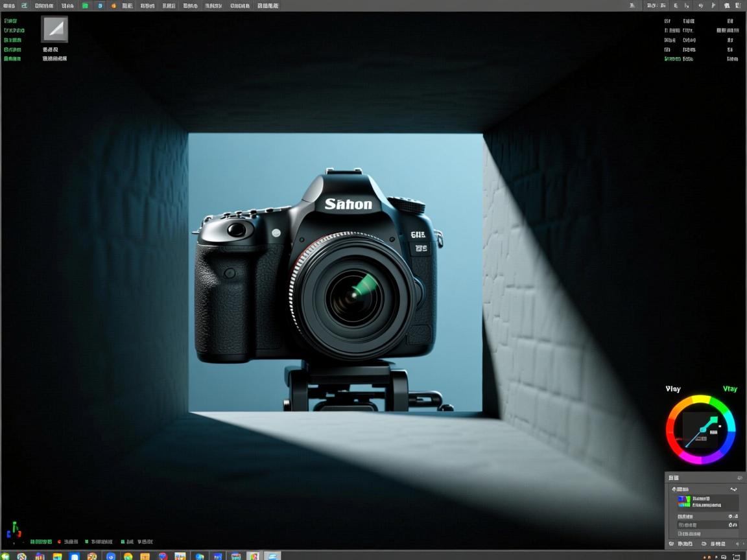Click the Windows Start button on taskbar
747x560 pixels.
(x=6, y=556)
